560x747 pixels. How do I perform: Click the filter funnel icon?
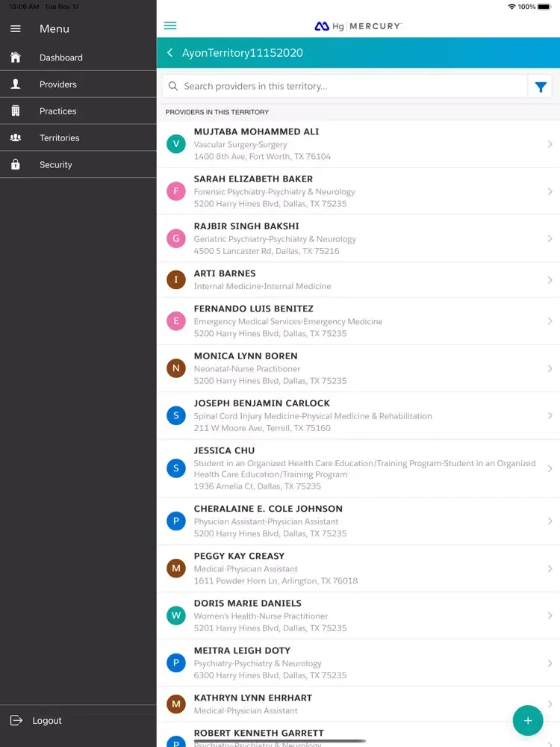point(540,87)
